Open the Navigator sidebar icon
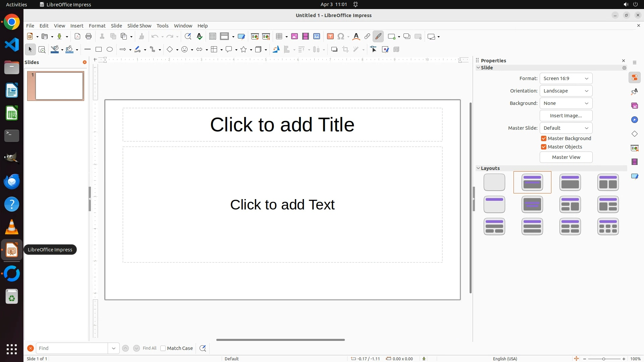The height and width of the screenshot is (362, 644). [635, 120]
